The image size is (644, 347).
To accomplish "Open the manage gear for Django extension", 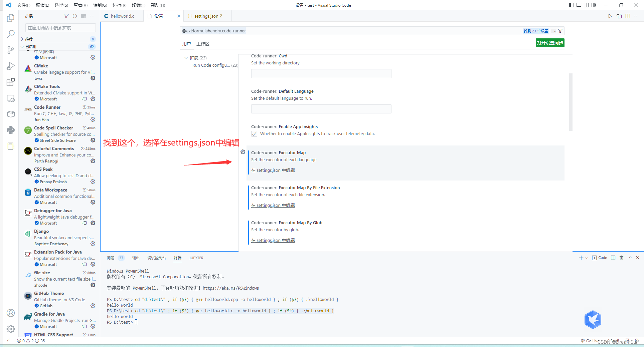I will [93, 244].
